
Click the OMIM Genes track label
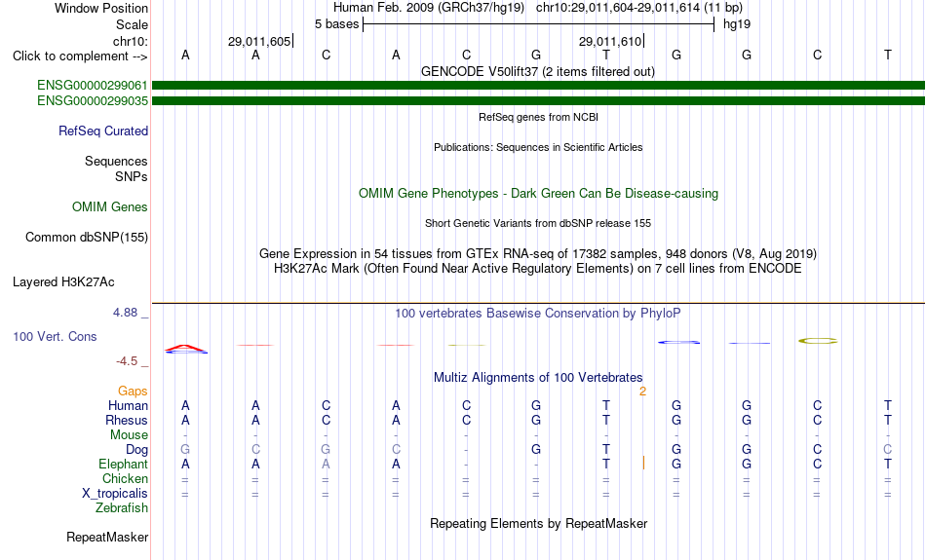point(110,206)
